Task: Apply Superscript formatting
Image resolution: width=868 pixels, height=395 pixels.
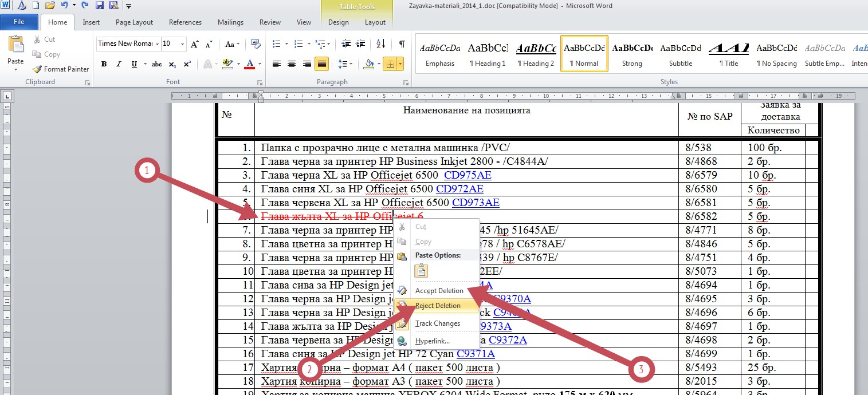Action: pyautogui.click(x=187, y=64)
